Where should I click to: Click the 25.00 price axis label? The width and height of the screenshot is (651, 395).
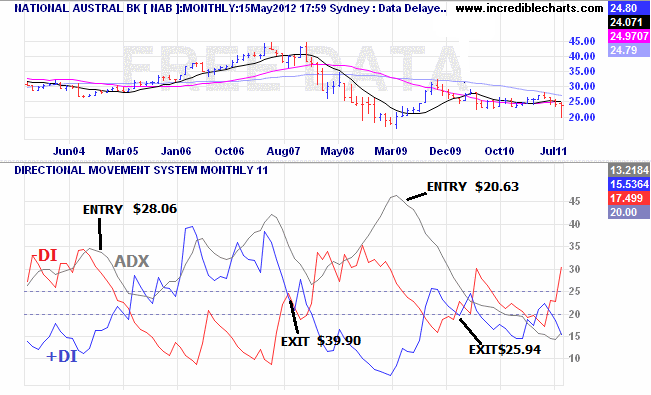coord(582,101)
